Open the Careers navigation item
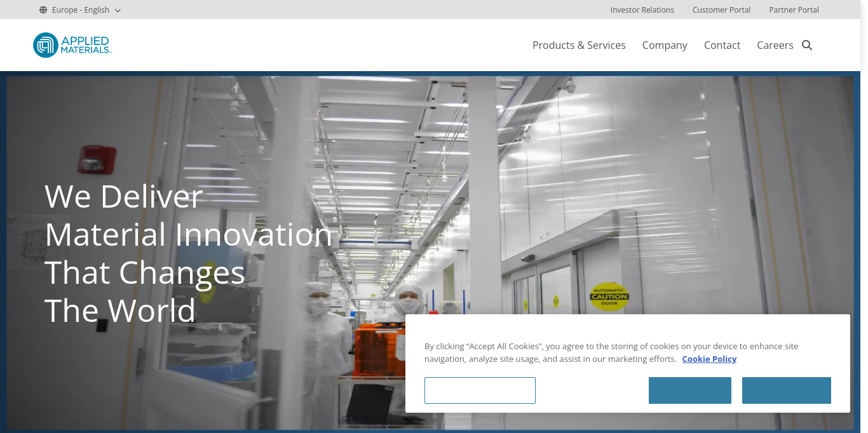This screenshot has width=868, height=433. click(x=775, y=45)
